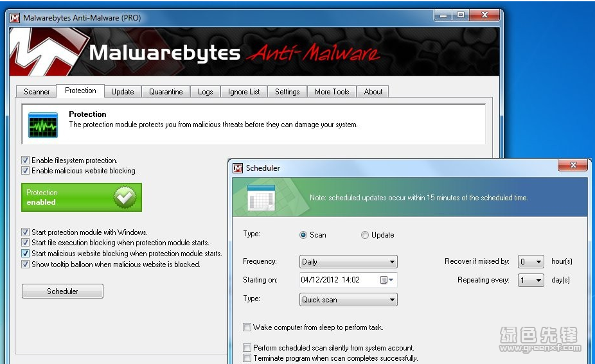Image resolution: width=595 pixels, height=364 pixels.
Task: Toggle Start malicious website blocking at startup
Action: pos(25,254)
